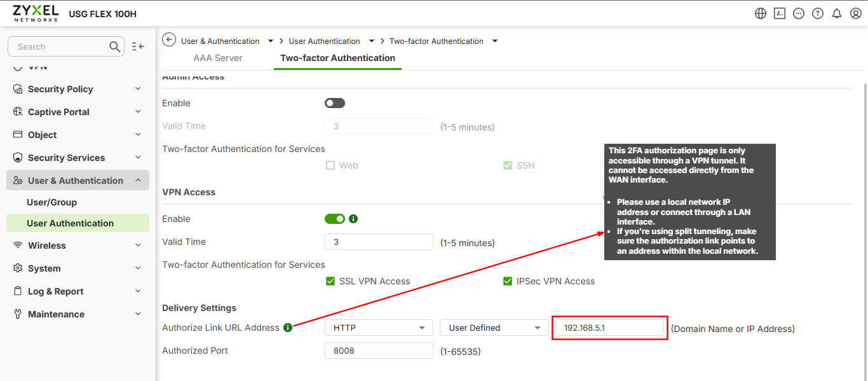Expand the System menu chevron
Image resolution: width=868 pixels, height=381 pixels.
tap(138, 268)
